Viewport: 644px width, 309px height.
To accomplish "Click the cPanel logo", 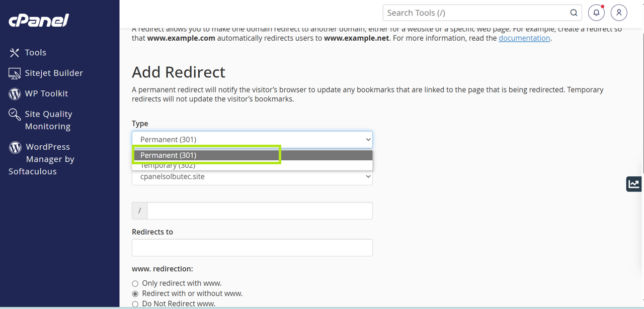I will point(39,21).
